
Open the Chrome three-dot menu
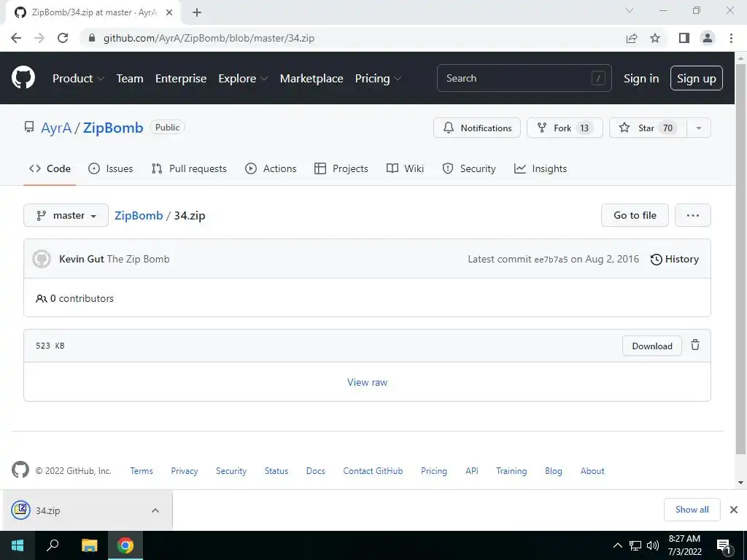point(731,38)
